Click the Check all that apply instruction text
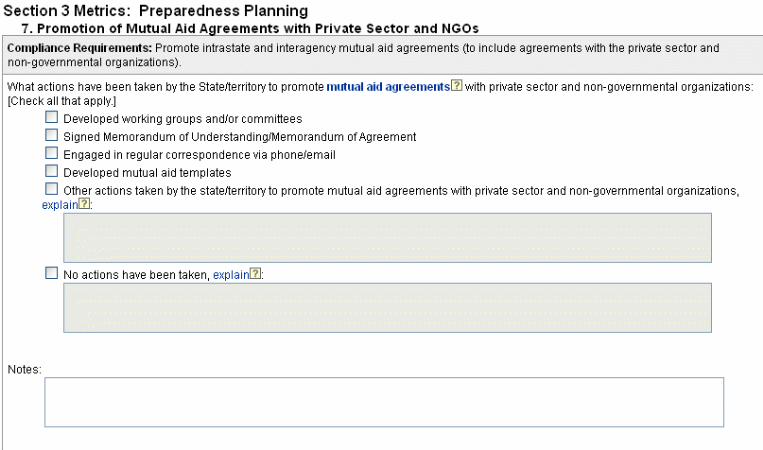763x450 pixels. pyautogui.click(x=62, y=101)
